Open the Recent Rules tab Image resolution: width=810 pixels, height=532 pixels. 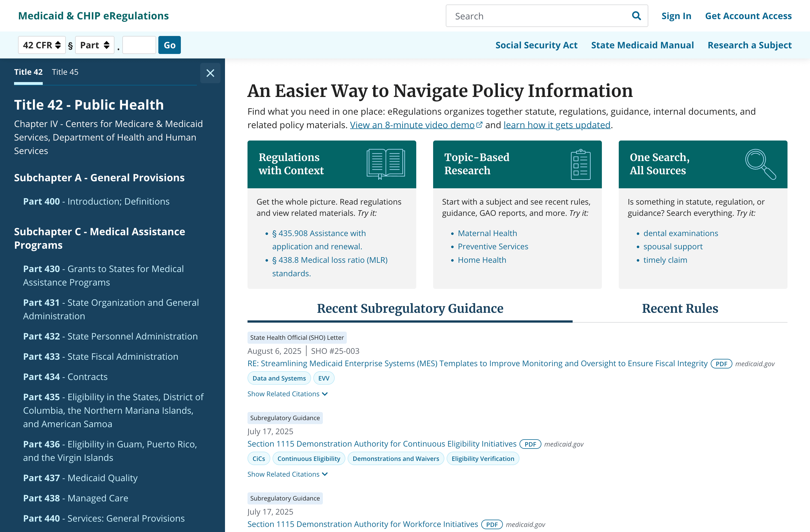tap(680, 308)
